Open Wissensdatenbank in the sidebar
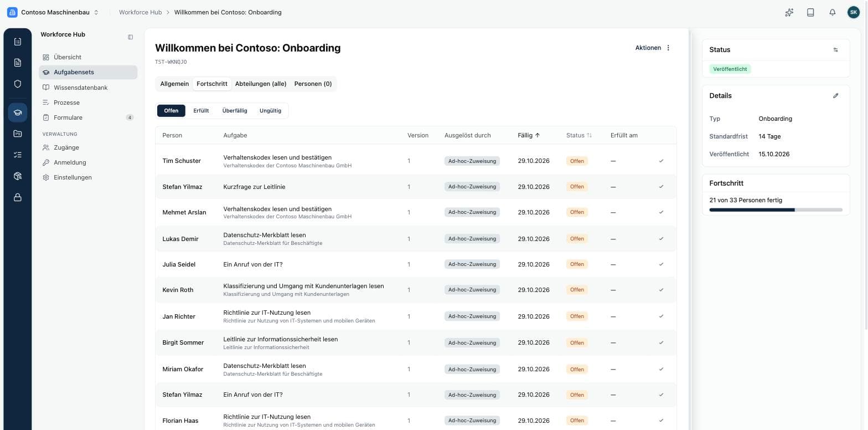 coord(88,88)
